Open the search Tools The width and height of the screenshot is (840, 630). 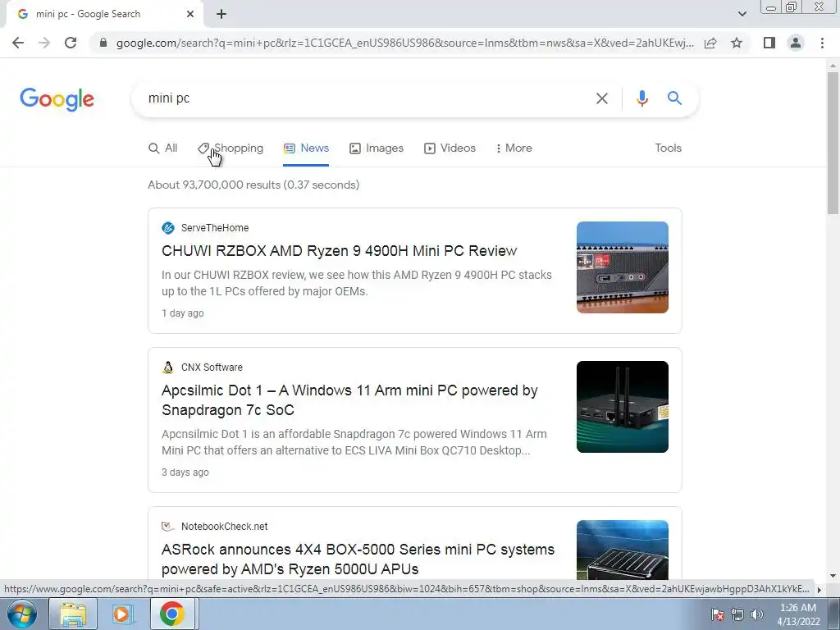click(x=668, y=148)
